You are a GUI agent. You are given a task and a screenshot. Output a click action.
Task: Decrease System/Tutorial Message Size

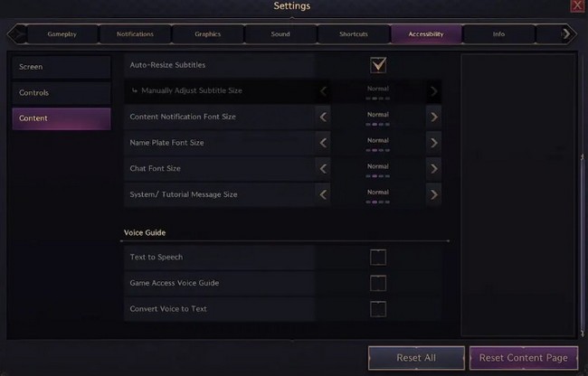pyautogui.click(x=324, y=194)
